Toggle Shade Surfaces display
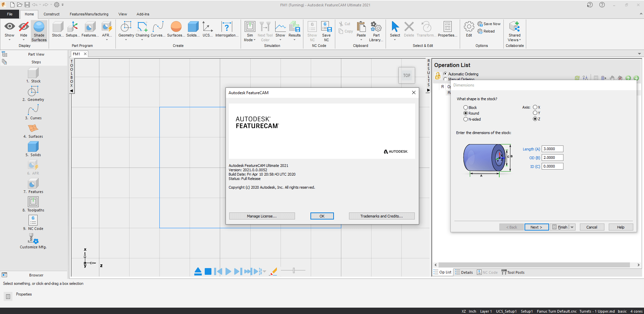The image size is (644, 314). 39,31
